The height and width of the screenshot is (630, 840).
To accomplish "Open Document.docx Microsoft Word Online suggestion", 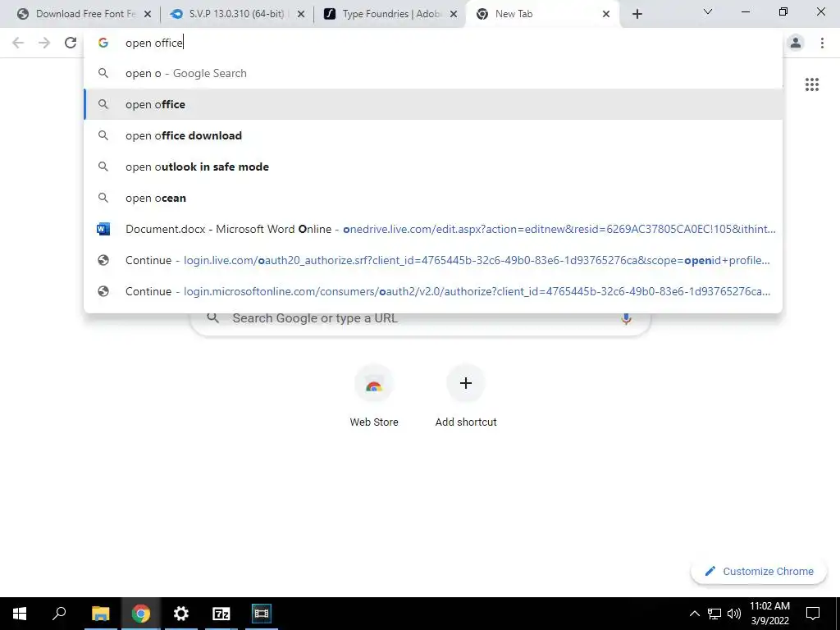I will point(433,230).
